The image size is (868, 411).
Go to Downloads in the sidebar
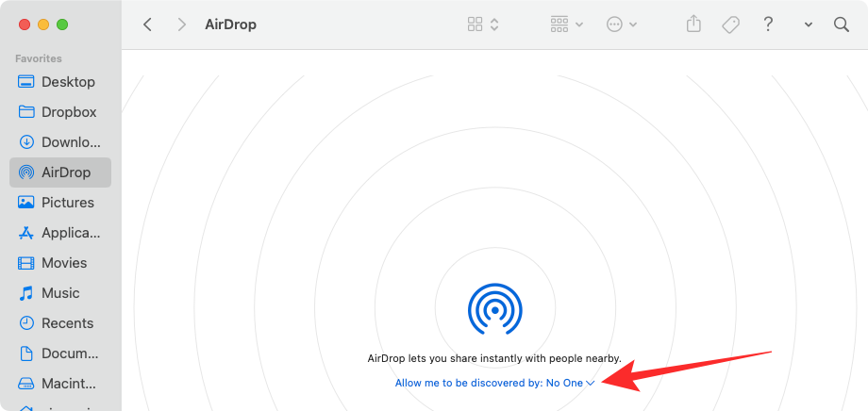pyautogui.click(x=70, y=142)
